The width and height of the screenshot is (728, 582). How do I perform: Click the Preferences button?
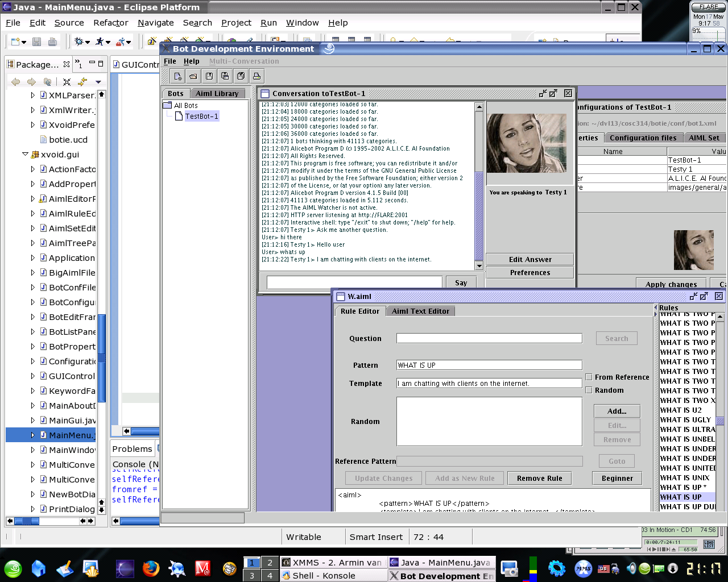tap(530, 272)
